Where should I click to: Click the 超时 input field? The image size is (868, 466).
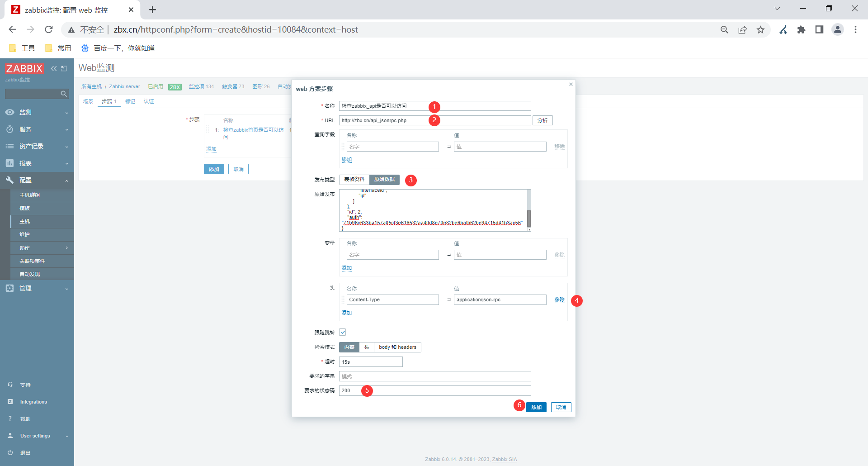[371, 362]
